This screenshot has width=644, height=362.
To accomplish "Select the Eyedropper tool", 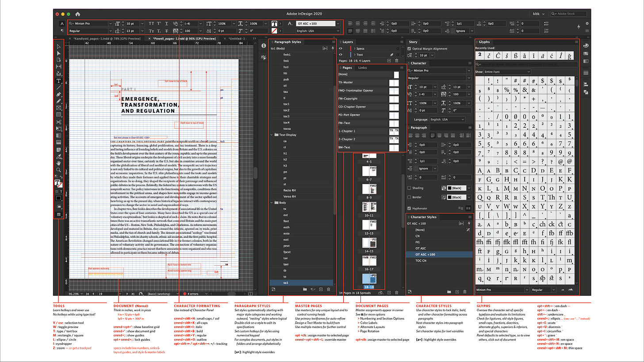I will [58, 156].
